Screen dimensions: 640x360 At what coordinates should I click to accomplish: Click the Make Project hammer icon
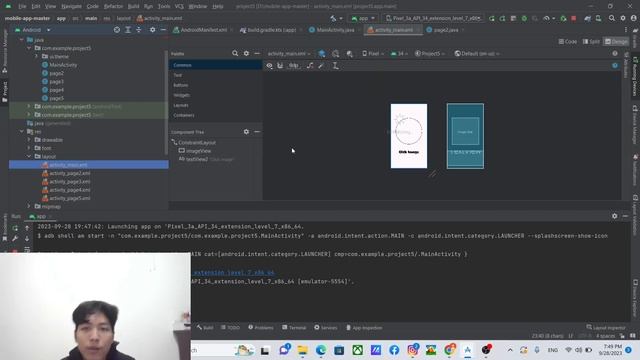[x=334, y=18]
